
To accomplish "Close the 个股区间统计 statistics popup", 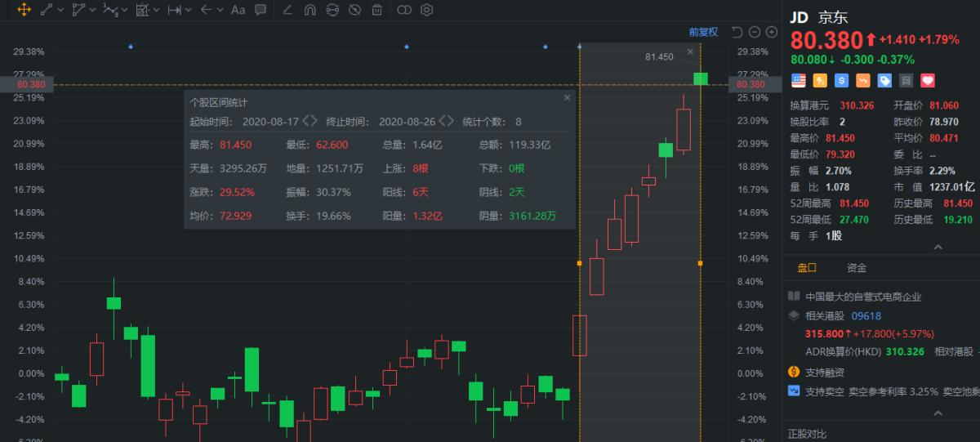I will pos(567,98).
